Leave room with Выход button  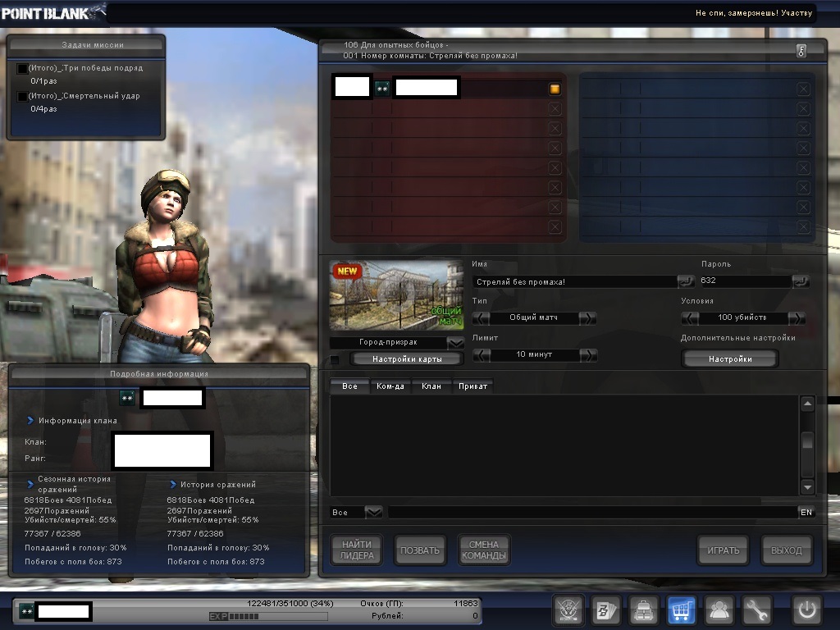(787, 550)
